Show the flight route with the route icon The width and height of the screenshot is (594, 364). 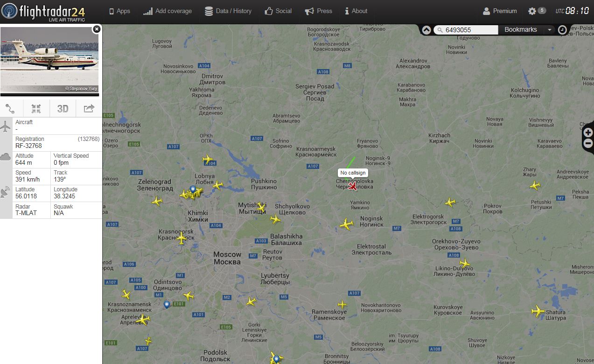click(10, 109)
